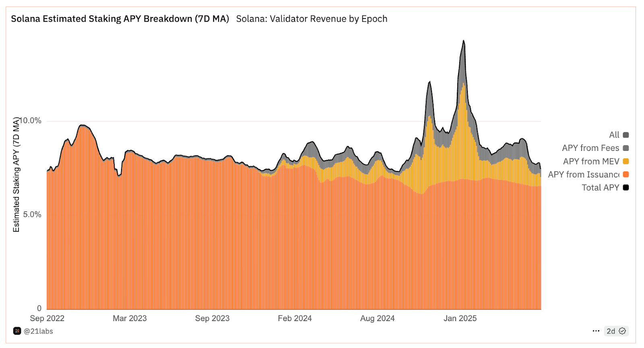Click the gray Fees color swatch
Viewport: 644px width, 348px height.
pos(626,148)
